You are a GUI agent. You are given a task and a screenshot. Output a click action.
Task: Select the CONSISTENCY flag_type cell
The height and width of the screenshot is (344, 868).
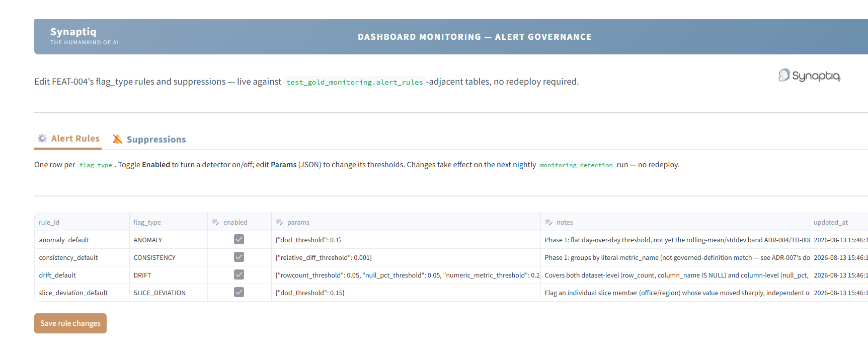tap(169, 257)
